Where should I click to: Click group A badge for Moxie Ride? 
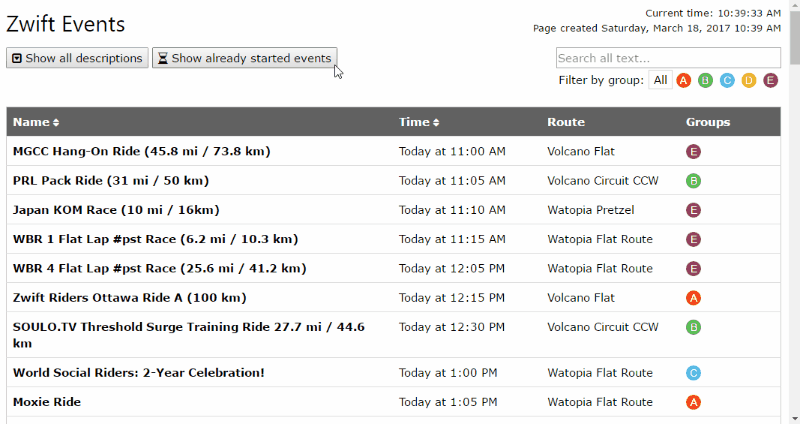coord(693,402)
